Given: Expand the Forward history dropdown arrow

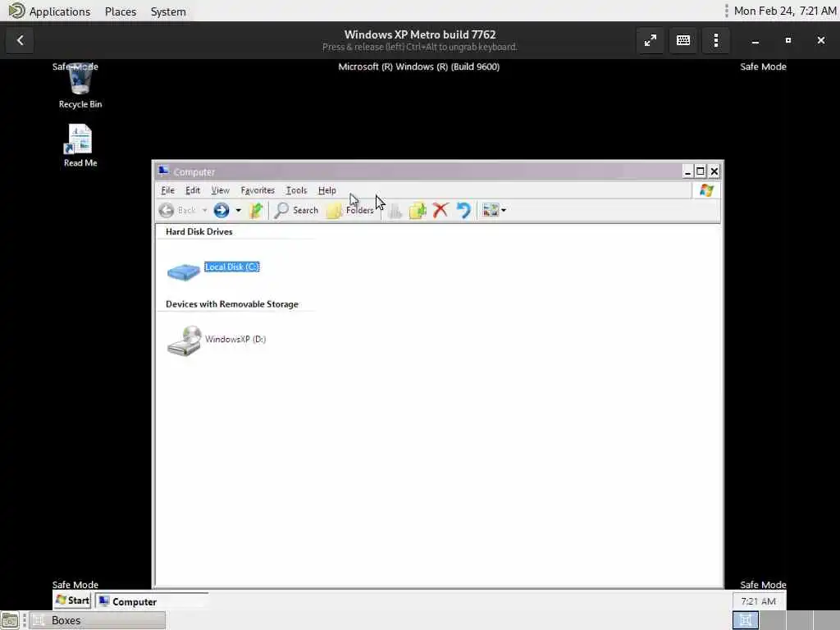Looking at the screenshot, I should pyautogui.click(x=239, y=210).
